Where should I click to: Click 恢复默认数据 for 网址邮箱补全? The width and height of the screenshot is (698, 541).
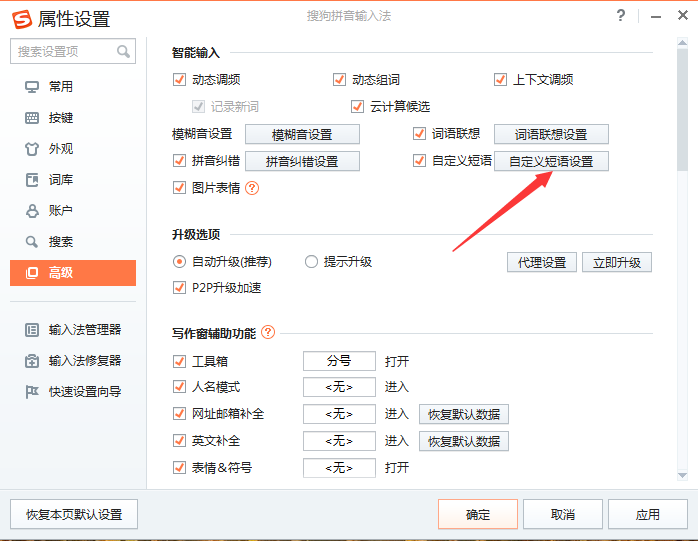point(464,415)
